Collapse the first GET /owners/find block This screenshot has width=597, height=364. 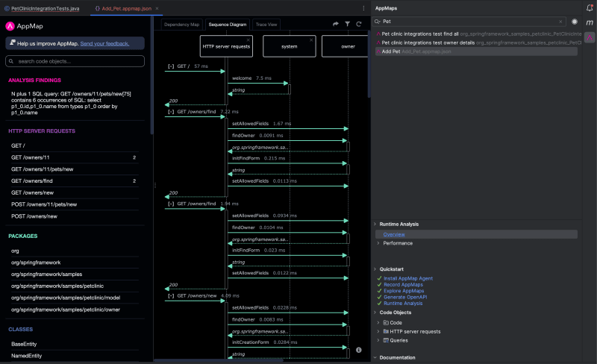(171, 112)
